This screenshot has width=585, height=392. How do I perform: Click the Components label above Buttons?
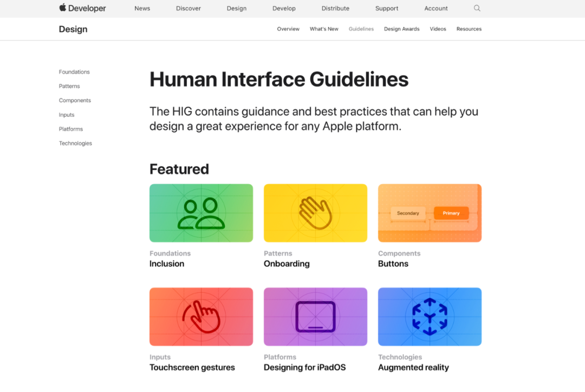click(399, 253)
